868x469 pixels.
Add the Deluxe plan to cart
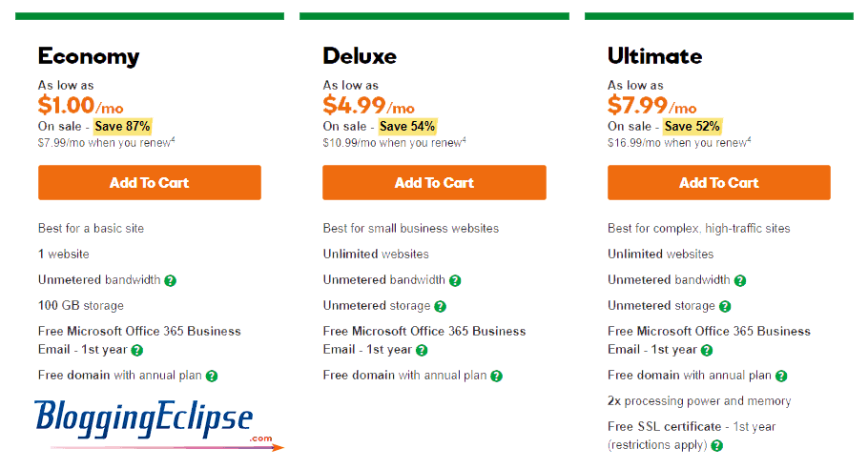pyautogui.click(x=434, y=182)
